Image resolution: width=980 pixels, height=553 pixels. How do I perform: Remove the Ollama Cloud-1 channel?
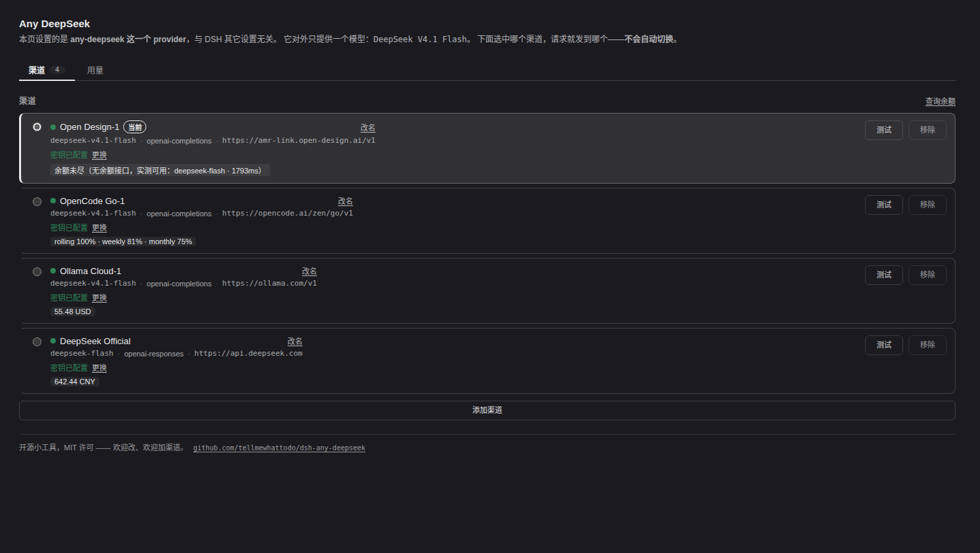click(x=927, y=275)
